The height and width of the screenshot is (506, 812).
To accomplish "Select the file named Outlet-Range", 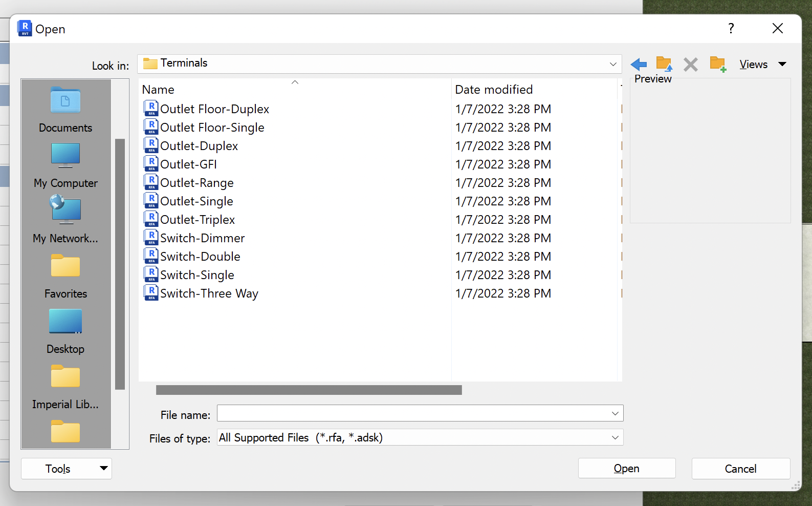I will pos(197,183).
